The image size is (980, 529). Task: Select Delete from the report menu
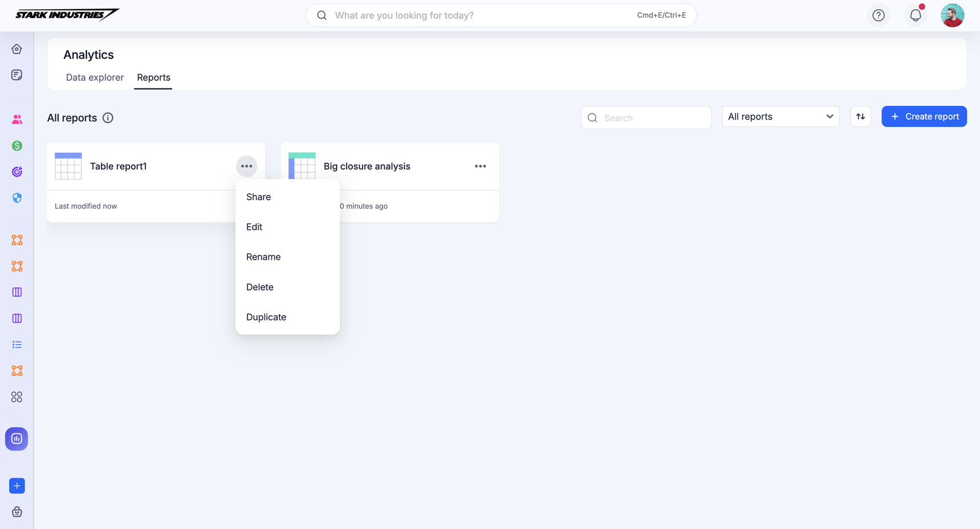point(260,287)
